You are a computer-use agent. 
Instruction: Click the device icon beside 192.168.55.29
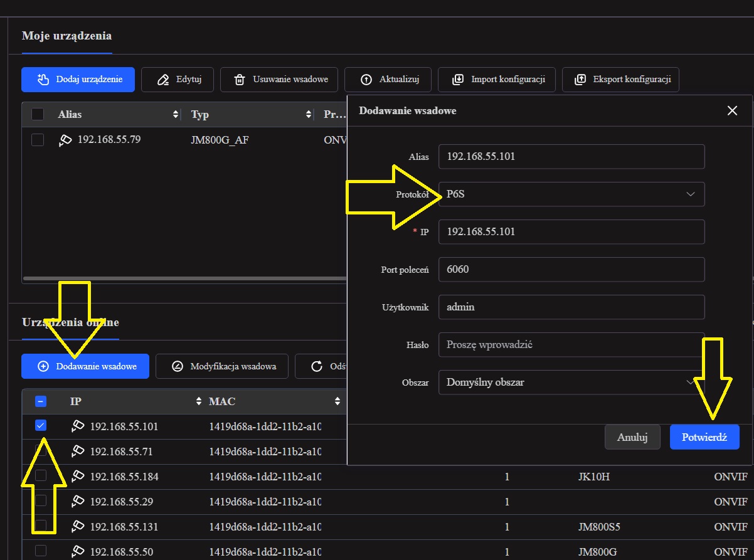pos(78,502)
